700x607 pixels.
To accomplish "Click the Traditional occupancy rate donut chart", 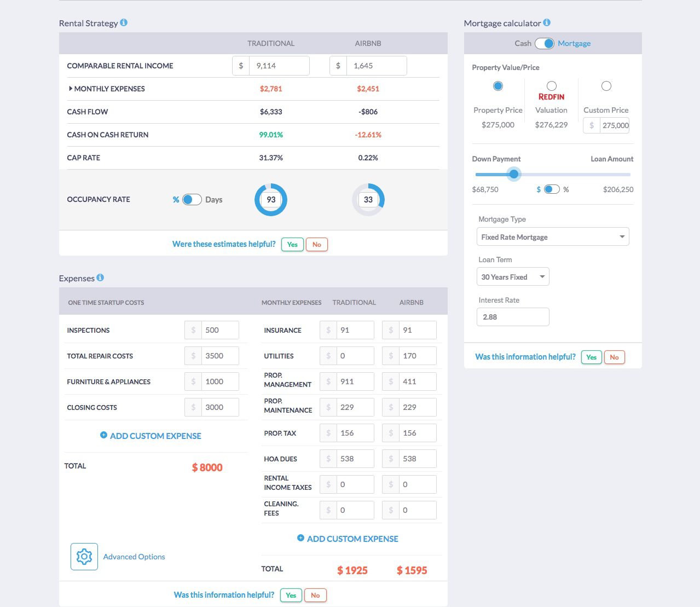I will click(x=270, y=199).
